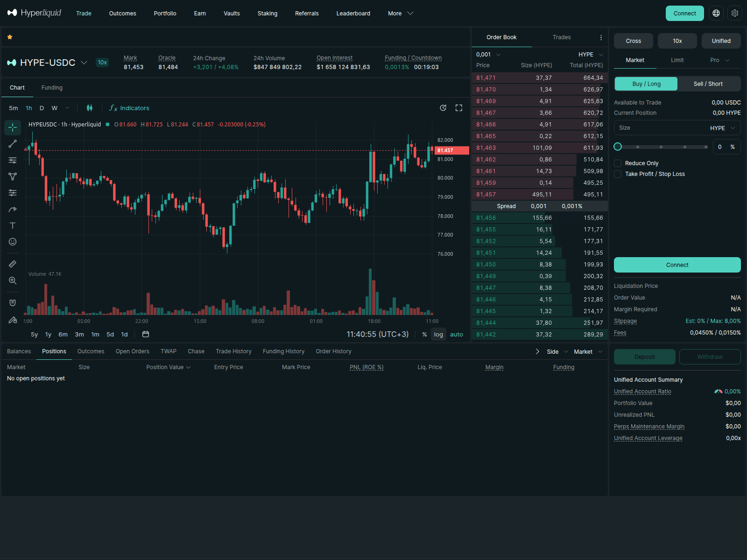The height and width of the screenshot is (560, 747).
Task: Toggle log scale on chart
Action: click(438, 334)
